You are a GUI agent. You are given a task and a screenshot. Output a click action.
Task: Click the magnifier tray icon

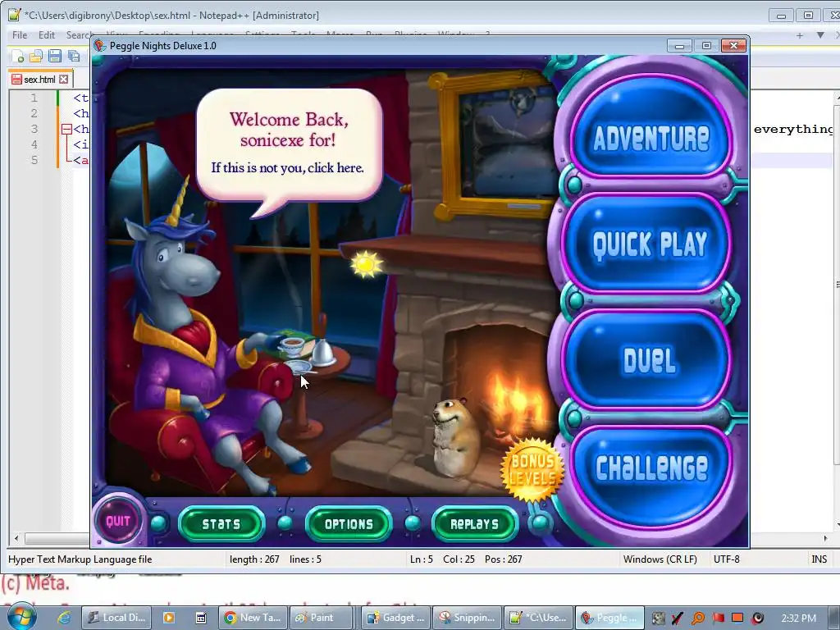tap(698, 619)
